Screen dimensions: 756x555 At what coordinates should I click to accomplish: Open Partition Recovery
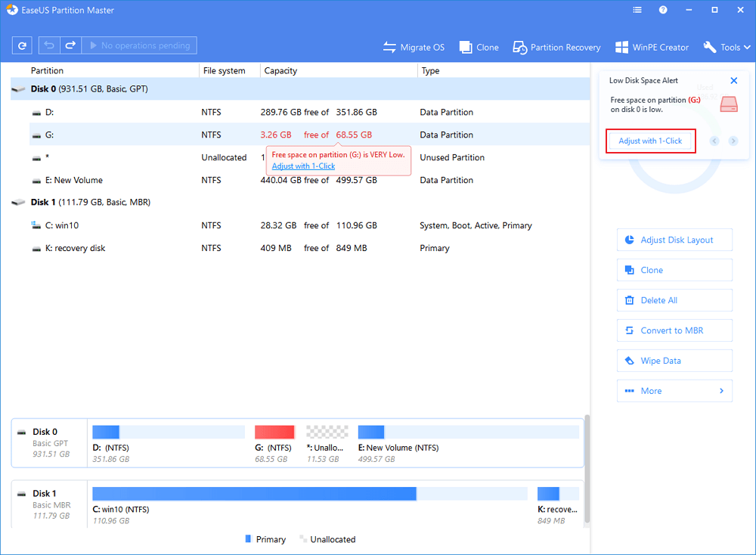[x=556, y=47]
